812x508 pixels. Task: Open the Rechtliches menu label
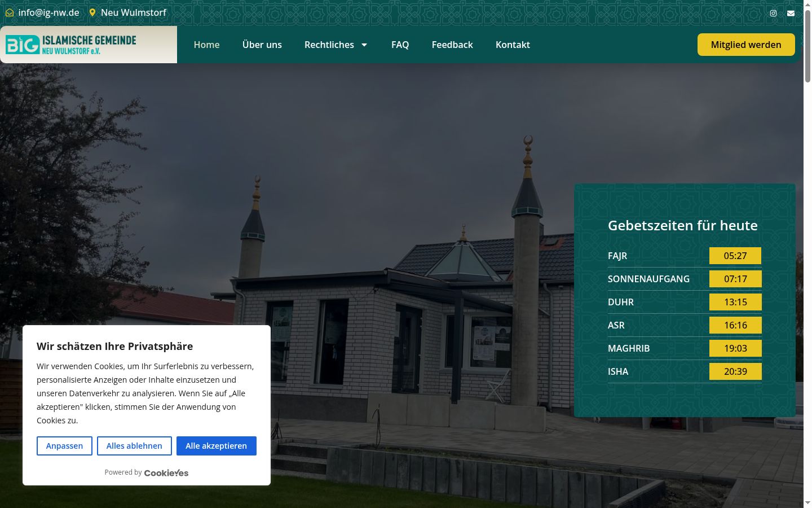click(329, 45)
